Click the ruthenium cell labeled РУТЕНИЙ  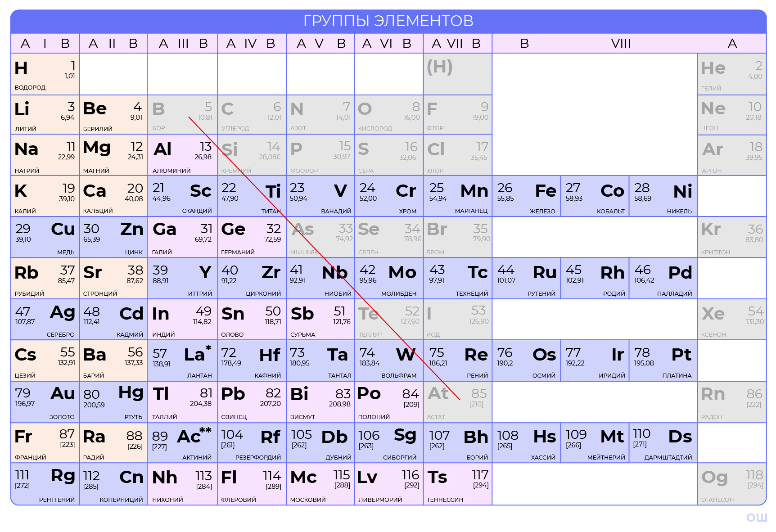(527, 278)
